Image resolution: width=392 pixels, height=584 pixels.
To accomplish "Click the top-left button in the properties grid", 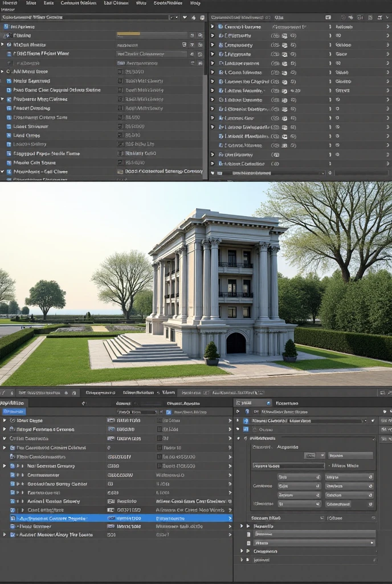I will (299, 477).
